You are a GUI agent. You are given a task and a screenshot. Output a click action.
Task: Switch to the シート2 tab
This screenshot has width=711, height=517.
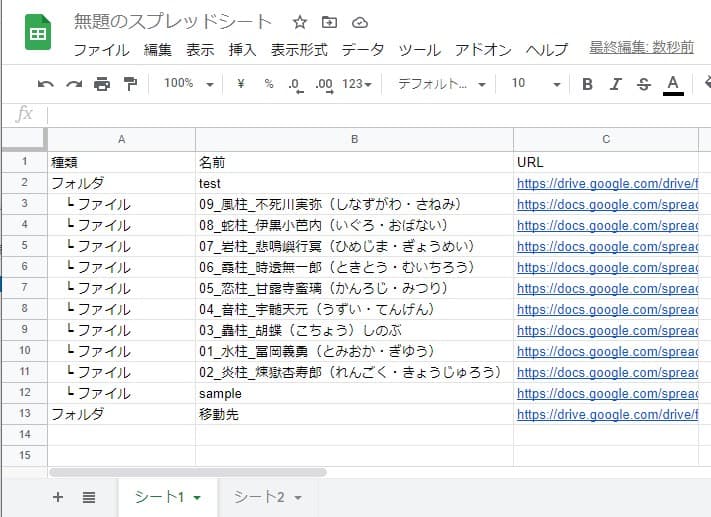pyautogui.click(x=267, y=497)
